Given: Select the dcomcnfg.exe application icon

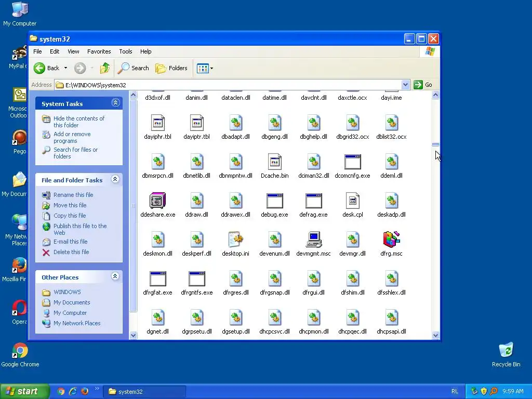Looking at the screenshot, I should point(353,162).
